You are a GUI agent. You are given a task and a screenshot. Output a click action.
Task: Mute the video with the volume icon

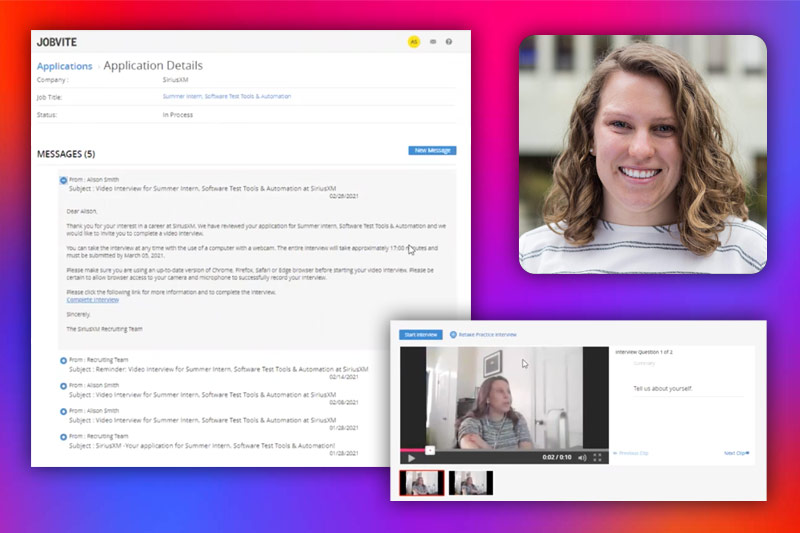click(582, 458)
